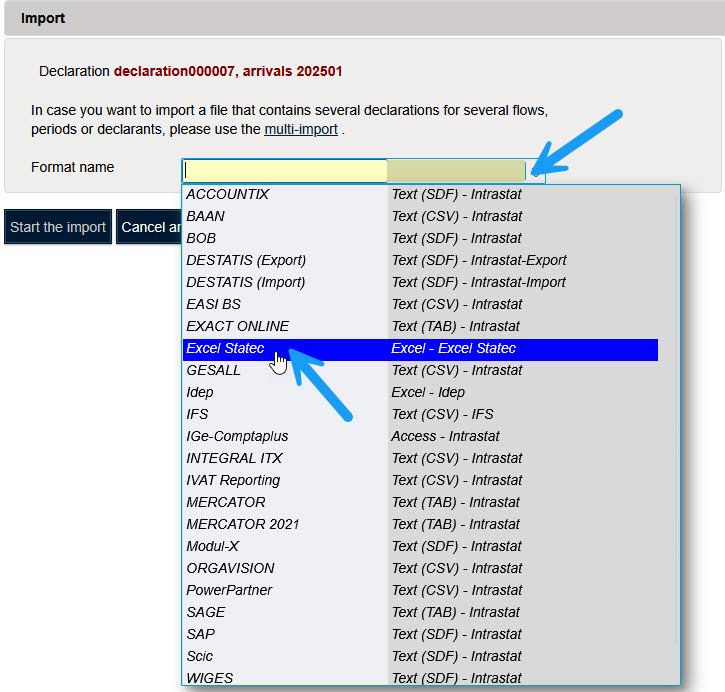Choose EASI BS format option
725x692 pixels.
coord(213,304)
